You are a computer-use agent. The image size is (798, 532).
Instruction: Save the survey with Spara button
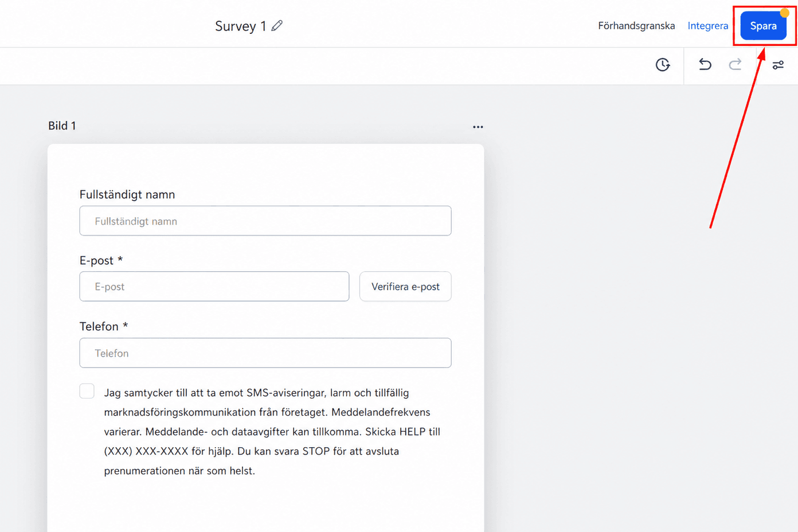(x=764, y=26)
